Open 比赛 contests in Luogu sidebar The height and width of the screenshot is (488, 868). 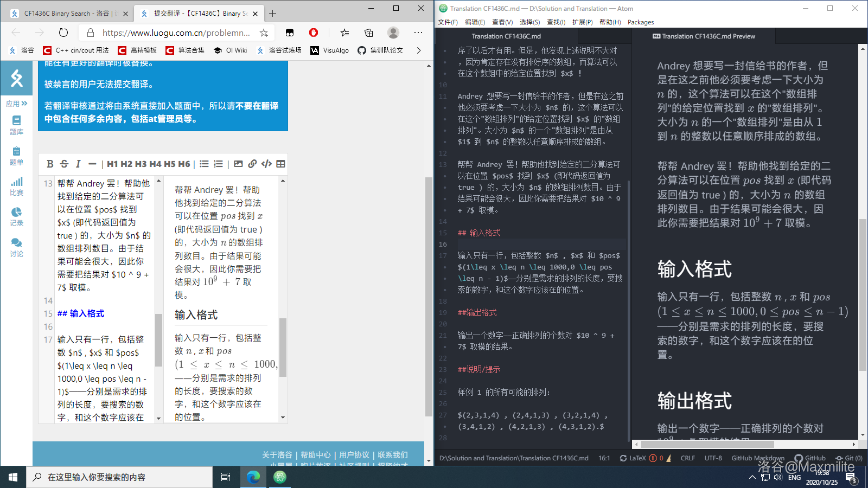[x=16, y=186]
